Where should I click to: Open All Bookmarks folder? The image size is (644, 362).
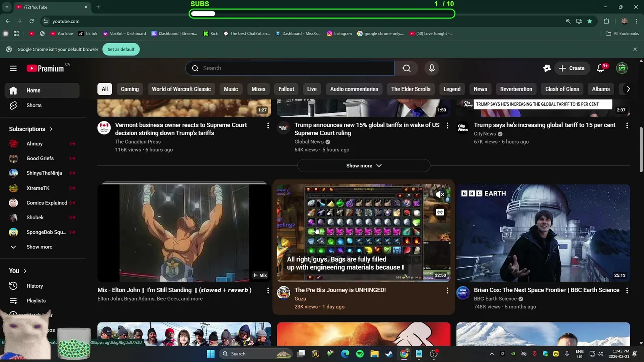click(622, 34)
